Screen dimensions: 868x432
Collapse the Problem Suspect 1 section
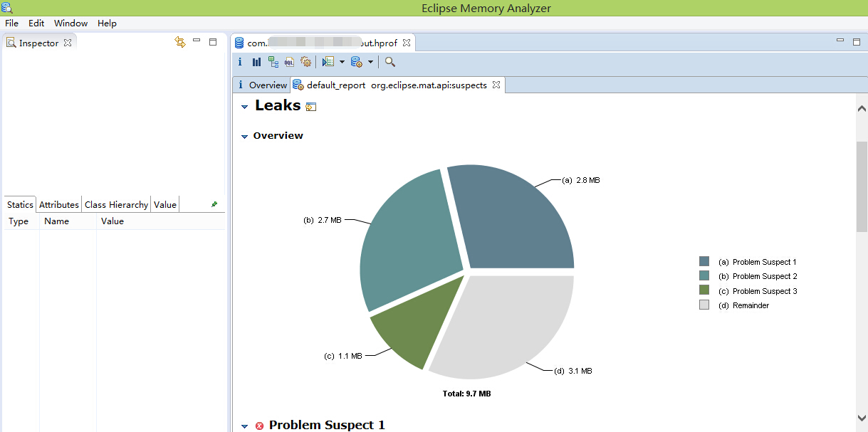point(244,426)
